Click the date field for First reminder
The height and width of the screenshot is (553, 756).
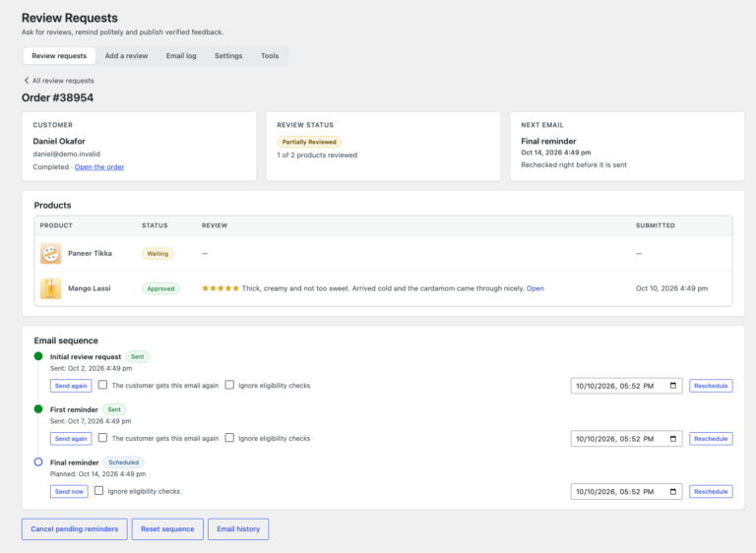pos(626,439)
